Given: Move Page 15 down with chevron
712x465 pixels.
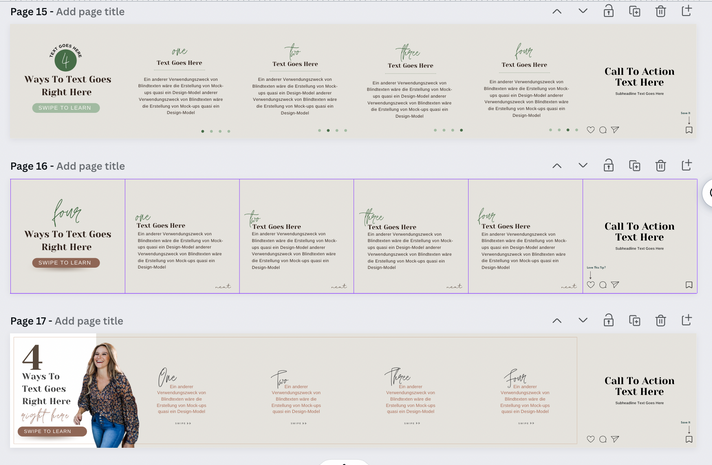Looking at the screenshot, I should point(583,11).
